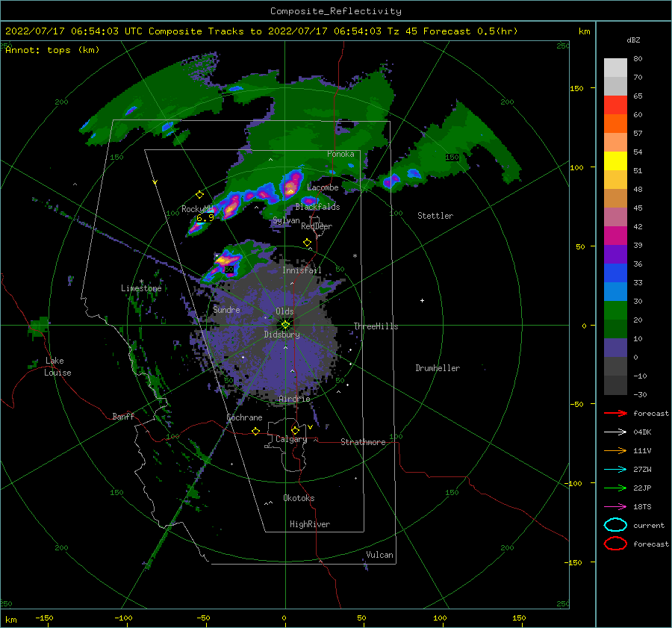Viewport: 672px width, 628px height.
Task: Click the Cochrane town label
Action: tap(244, 417)
